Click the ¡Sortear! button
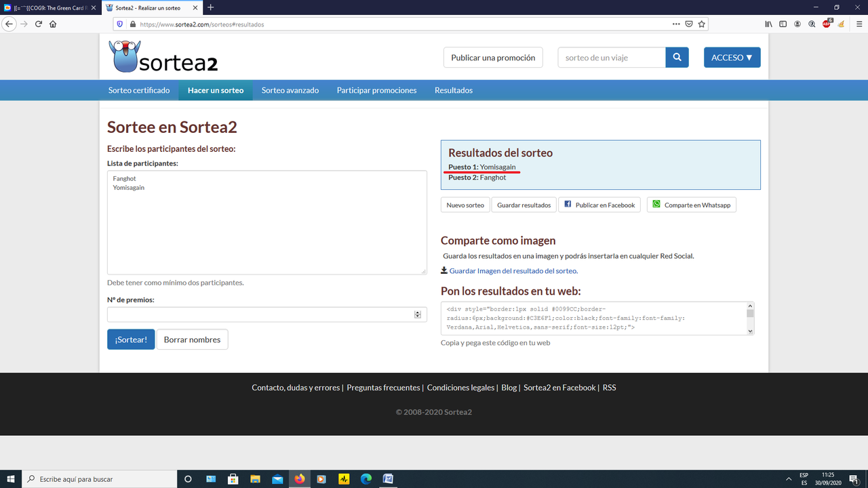Image resolution: width=868 pixels, height=488 pixels. coord(131,340)
